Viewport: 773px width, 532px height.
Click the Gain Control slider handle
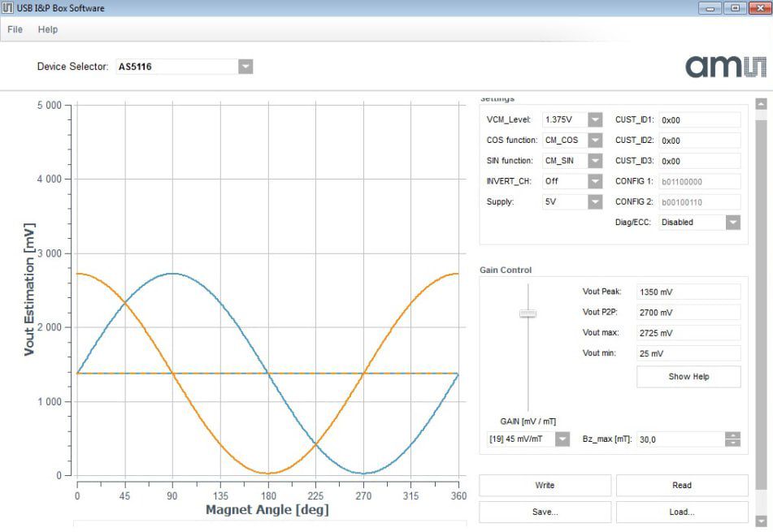click(x=528, y=313)
